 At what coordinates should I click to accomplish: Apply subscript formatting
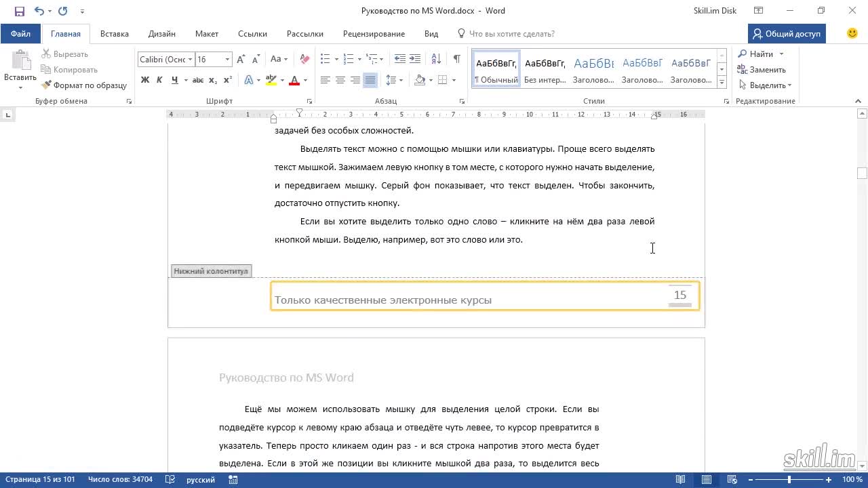[213, 80]
